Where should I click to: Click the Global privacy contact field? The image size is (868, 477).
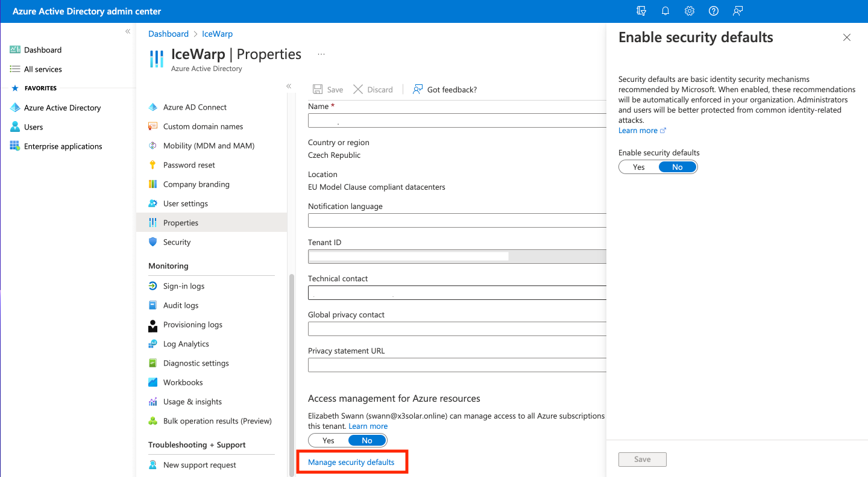(x=457, y=329)
